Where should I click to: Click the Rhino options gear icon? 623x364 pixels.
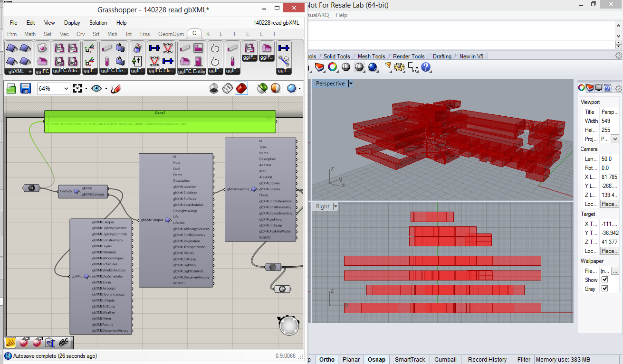click(399, 67)
